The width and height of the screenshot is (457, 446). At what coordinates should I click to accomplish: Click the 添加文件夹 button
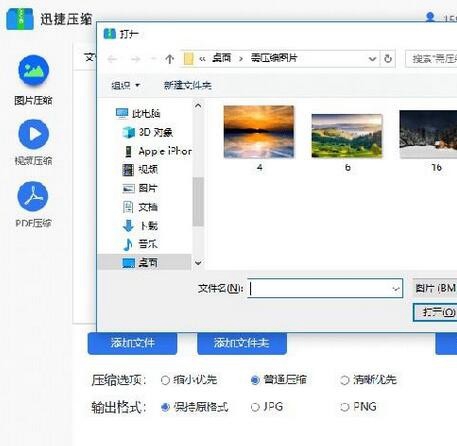(242, 343)
